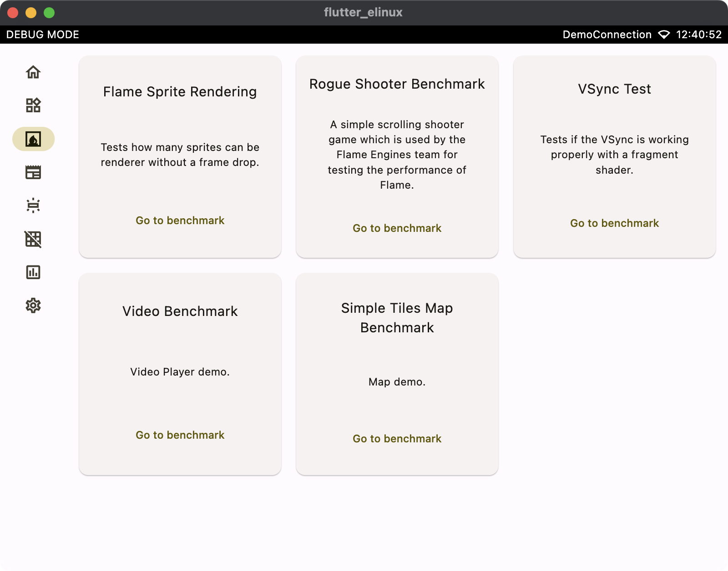Go to benchmark for VSync Test

615,223
